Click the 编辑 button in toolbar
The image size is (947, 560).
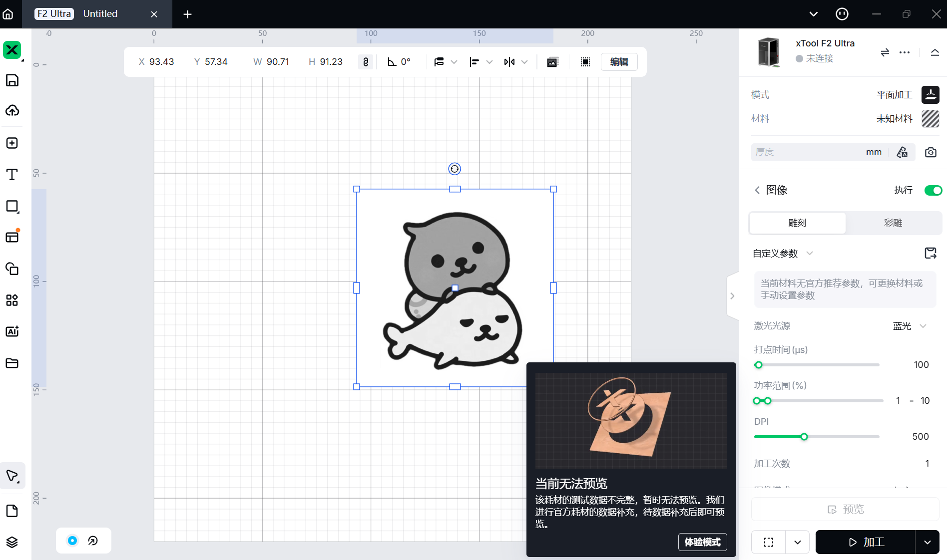point(619,62)
